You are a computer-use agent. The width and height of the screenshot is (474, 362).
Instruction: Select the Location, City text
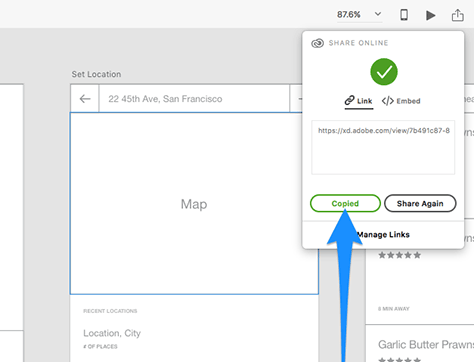[112, 333]
